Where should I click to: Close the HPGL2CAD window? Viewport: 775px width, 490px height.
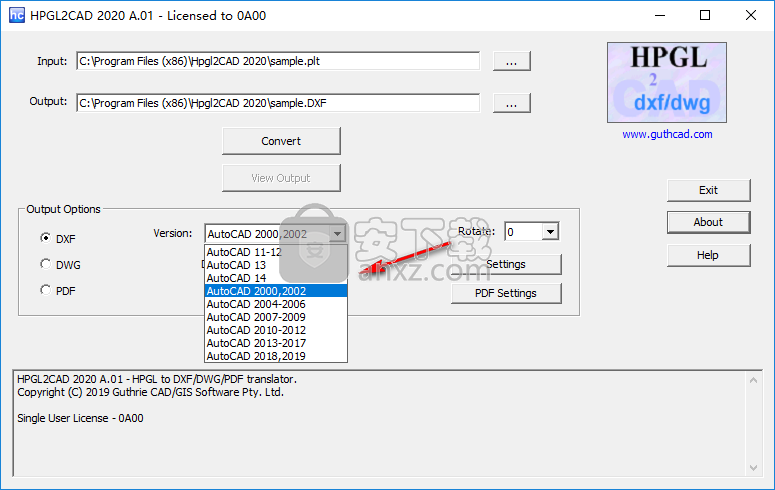(751, 15)
